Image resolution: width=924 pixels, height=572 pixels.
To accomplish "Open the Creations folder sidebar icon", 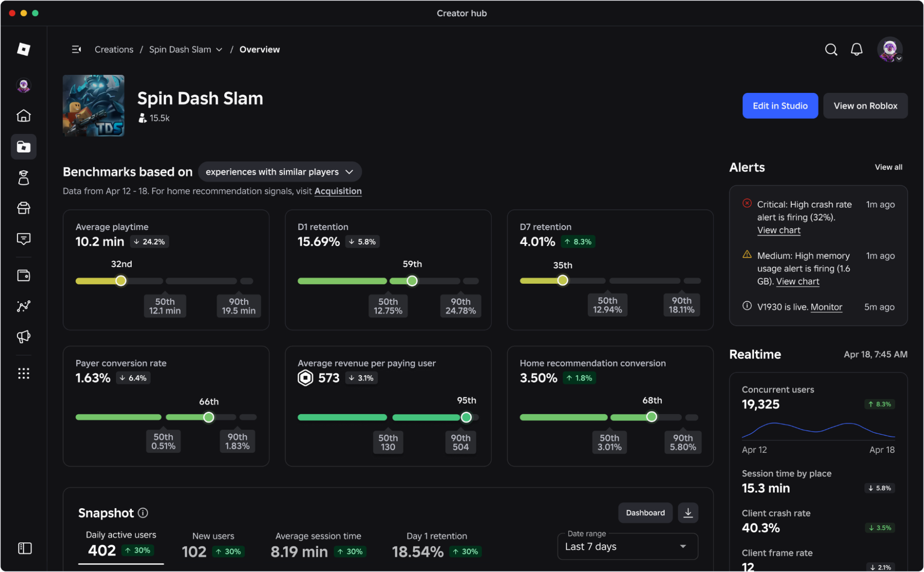I will pyautogui.click(x=24, y=147).
